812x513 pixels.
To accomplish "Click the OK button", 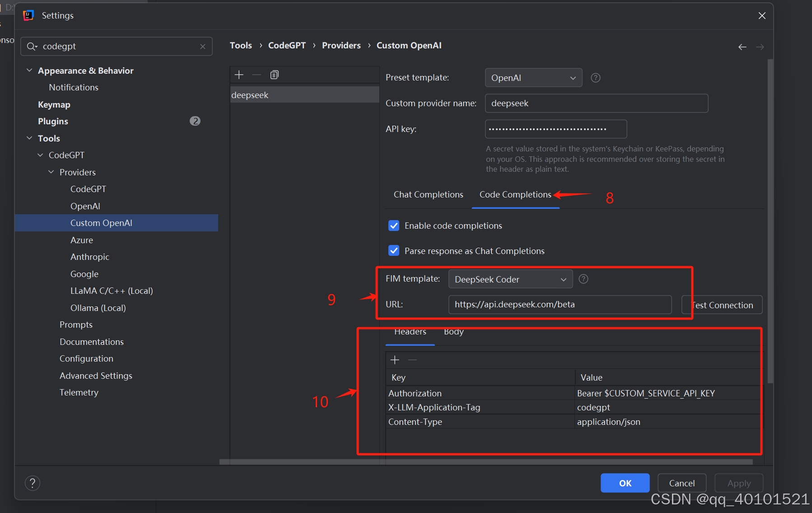I will coord(625,483).
